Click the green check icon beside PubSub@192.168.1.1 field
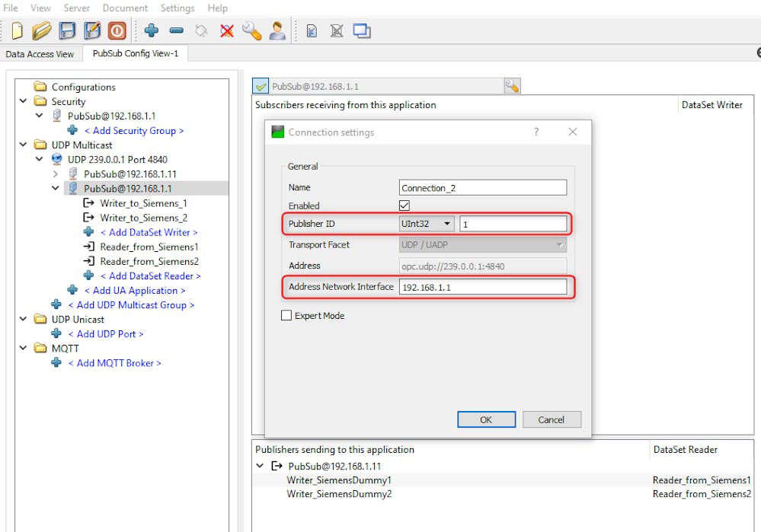Viewport: 761px width, 532px height. pos(261,86)
